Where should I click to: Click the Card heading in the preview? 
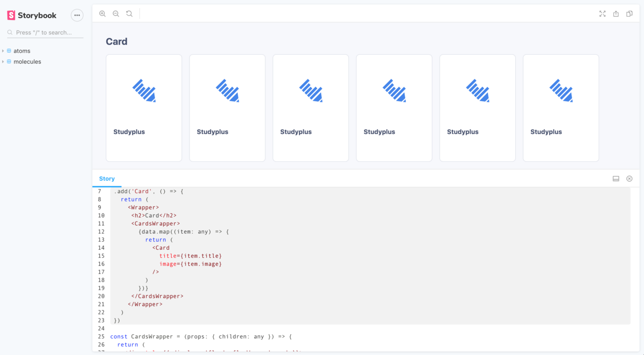[116, 42]
